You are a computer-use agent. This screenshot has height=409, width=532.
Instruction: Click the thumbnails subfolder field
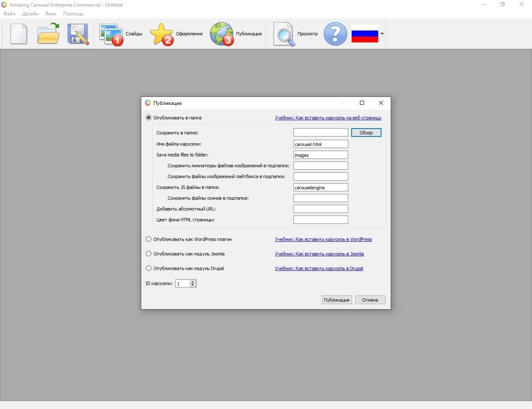pos(321,166)
